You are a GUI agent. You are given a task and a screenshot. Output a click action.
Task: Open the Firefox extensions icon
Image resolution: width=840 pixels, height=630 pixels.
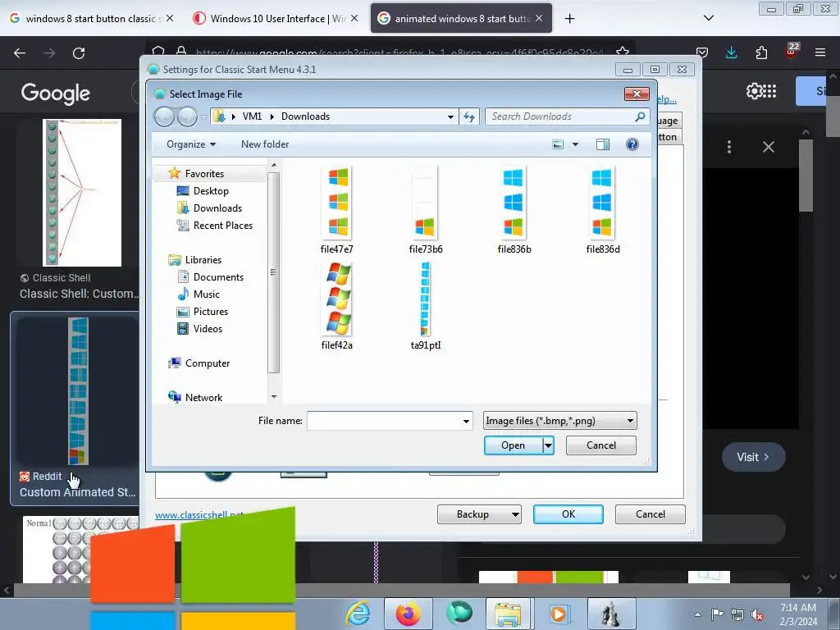(x=761, y=52)
